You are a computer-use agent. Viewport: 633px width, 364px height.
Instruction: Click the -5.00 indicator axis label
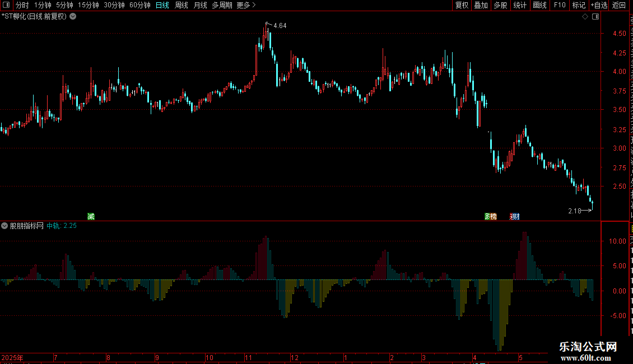[x=618, y=316]
